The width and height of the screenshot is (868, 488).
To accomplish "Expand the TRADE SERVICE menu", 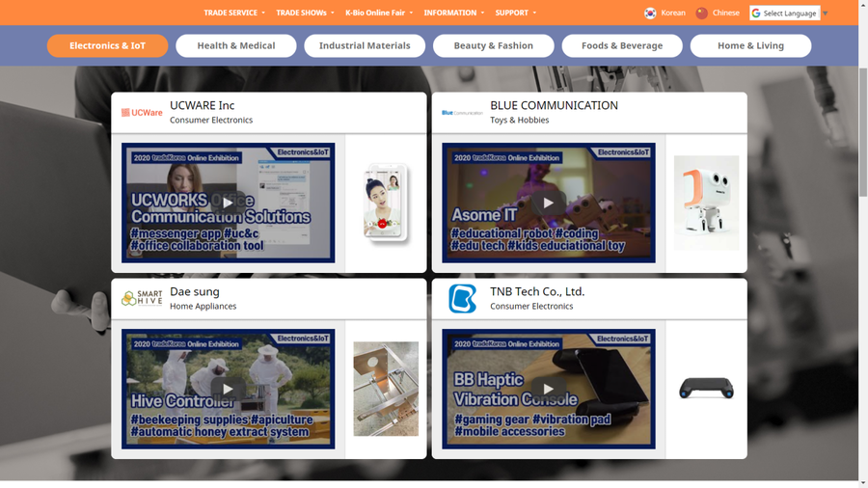I will [x=234, y=13].
